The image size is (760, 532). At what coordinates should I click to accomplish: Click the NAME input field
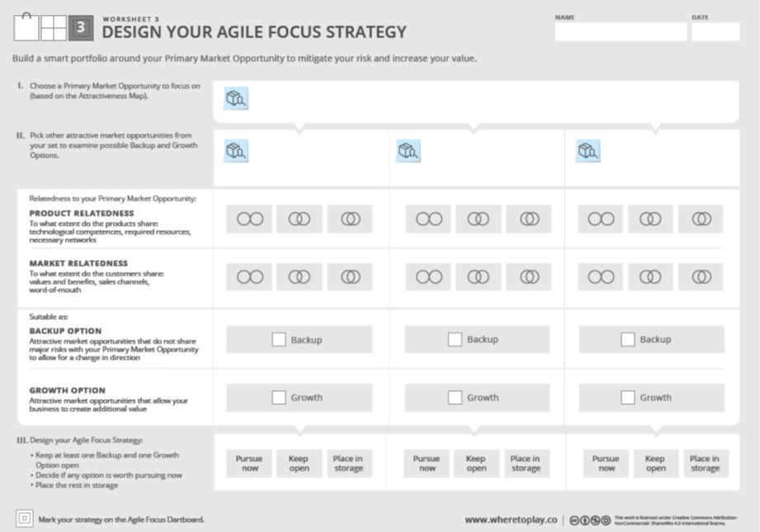[x=621, y=31]
